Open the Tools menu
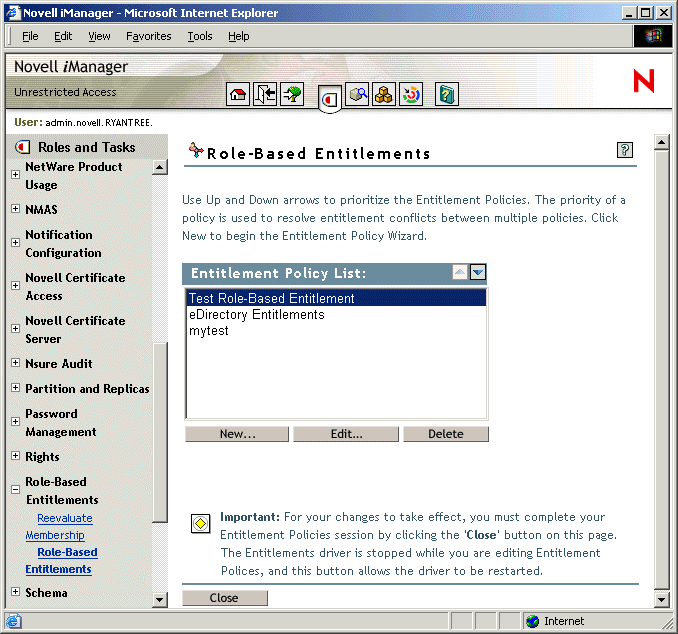The height and width of the screenshot is (634, 678). (200, 36)
